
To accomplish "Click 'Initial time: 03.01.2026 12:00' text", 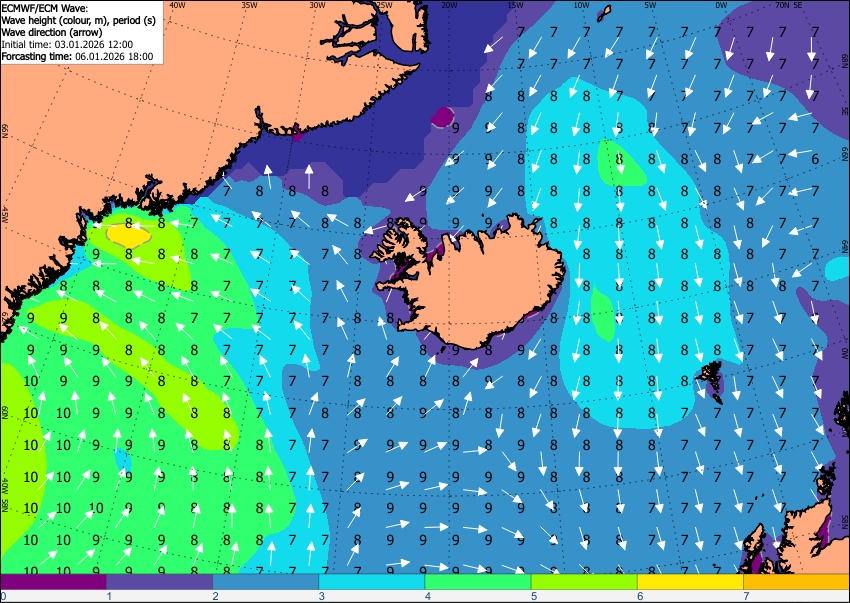I will click(x=67, y=44).
